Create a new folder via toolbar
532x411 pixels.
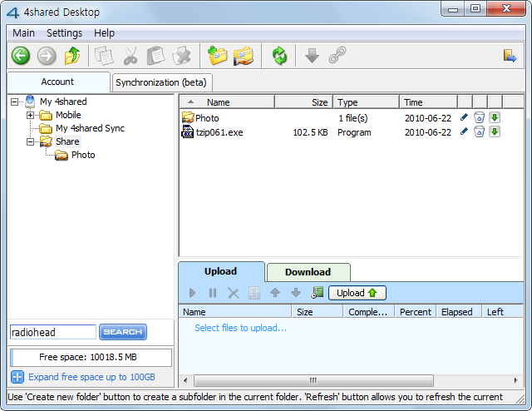[217, 56]
